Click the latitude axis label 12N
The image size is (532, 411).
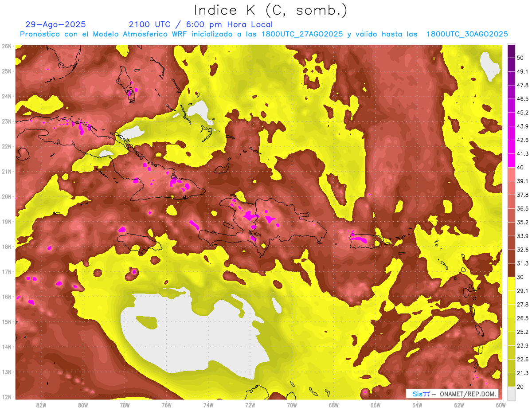(6, 397)
